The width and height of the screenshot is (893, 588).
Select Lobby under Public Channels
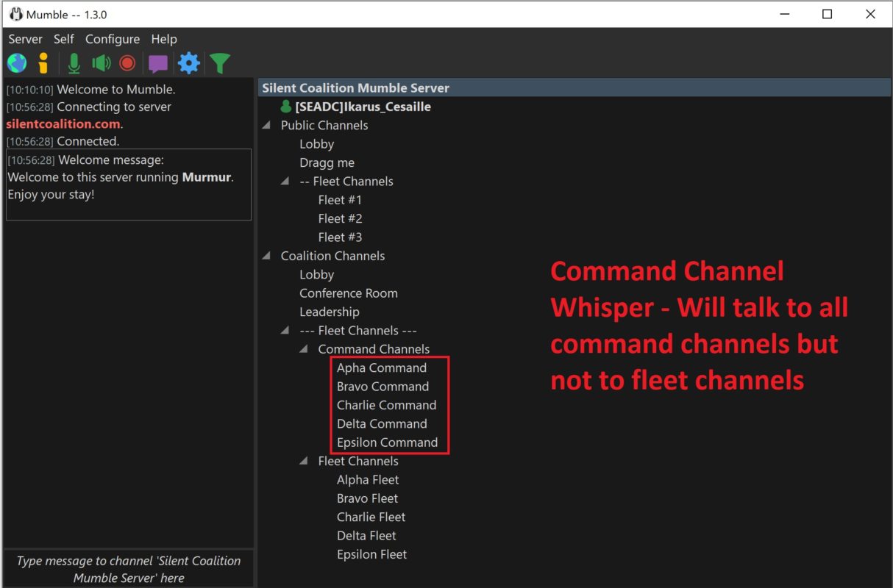pyautogui.click(x=317, y=144)
